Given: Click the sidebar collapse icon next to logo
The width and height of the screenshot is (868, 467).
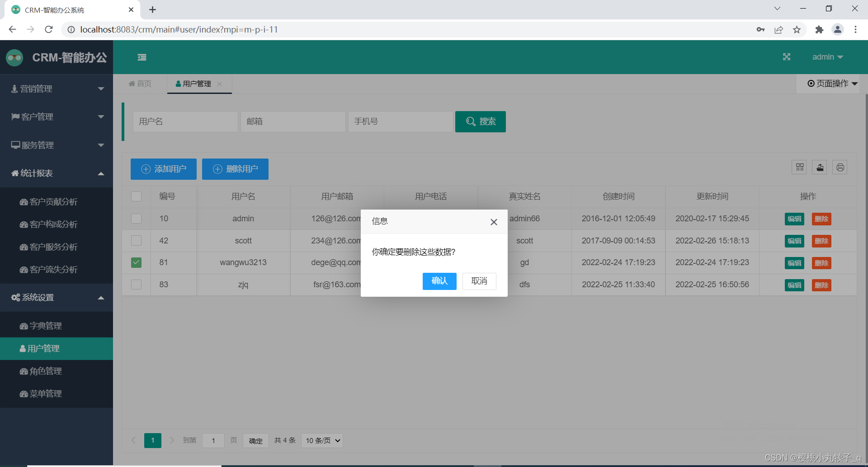Looking at the screenshot, I should [x=142, y=57].
